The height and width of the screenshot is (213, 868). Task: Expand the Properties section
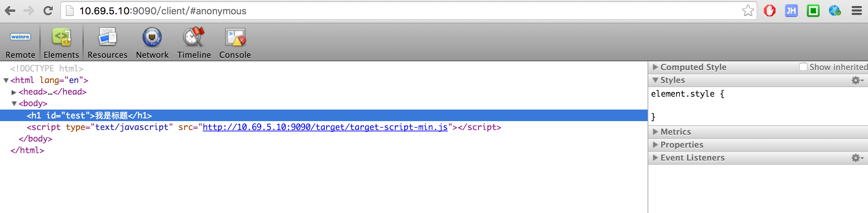[655, 145]
